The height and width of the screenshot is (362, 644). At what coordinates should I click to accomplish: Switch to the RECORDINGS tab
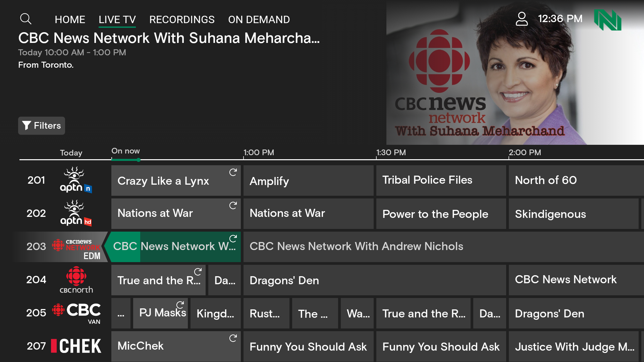(x=182, y=19)
